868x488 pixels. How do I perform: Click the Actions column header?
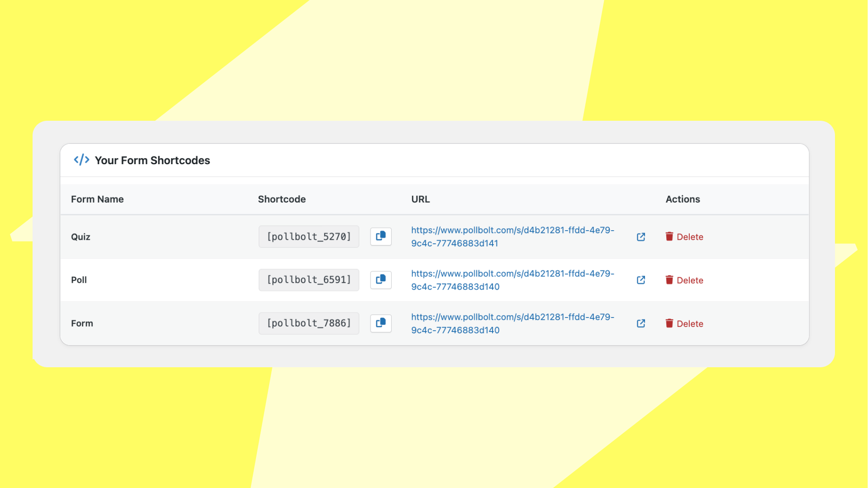pos(683,199)
